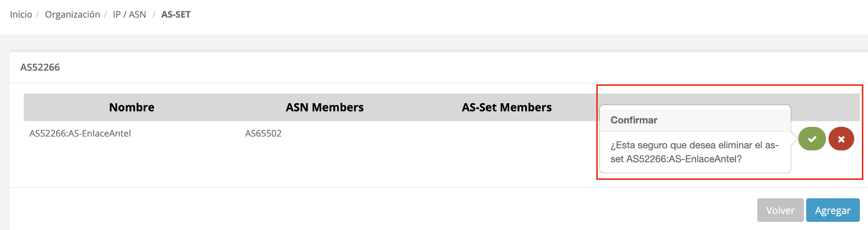Go to Inicio in the breadcrumb
Image resolution: width=868 pixels, height=230 pixels.
[x=21, y=14]
